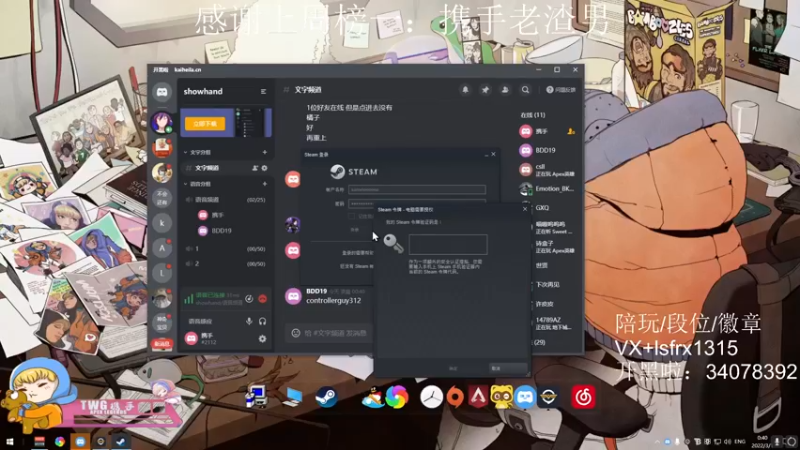Click the ENG language indicator in tray
This screenshot has width=800, height=450.
tap(740, 441)
